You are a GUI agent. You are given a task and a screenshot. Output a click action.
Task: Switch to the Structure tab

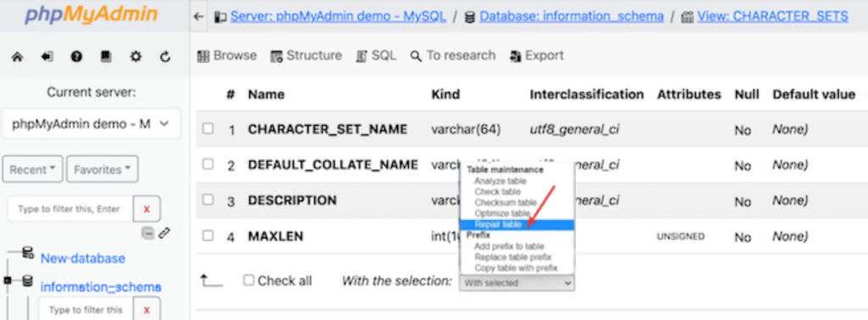pos(306,56)
